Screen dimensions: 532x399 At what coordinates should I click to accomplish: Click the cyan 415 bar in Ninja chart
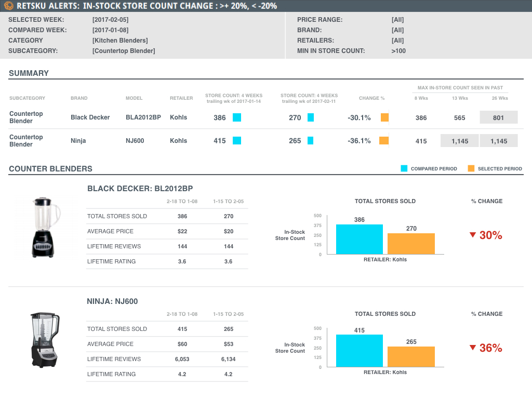click(360, 351)
